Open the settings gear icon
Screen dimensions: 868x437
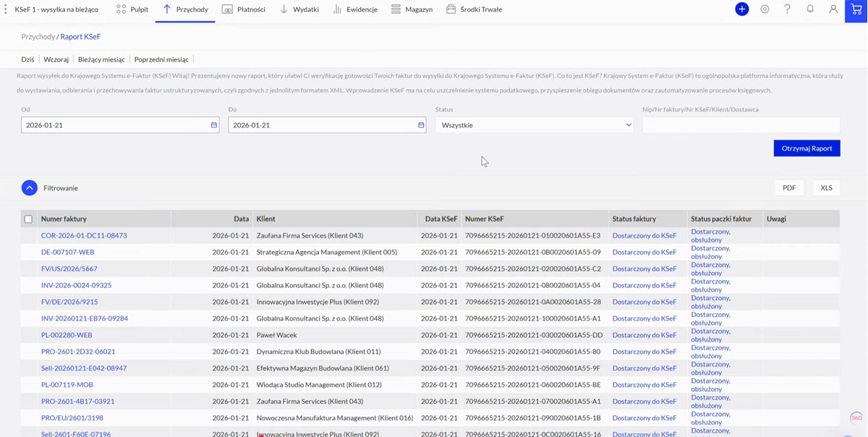(765, 9)
